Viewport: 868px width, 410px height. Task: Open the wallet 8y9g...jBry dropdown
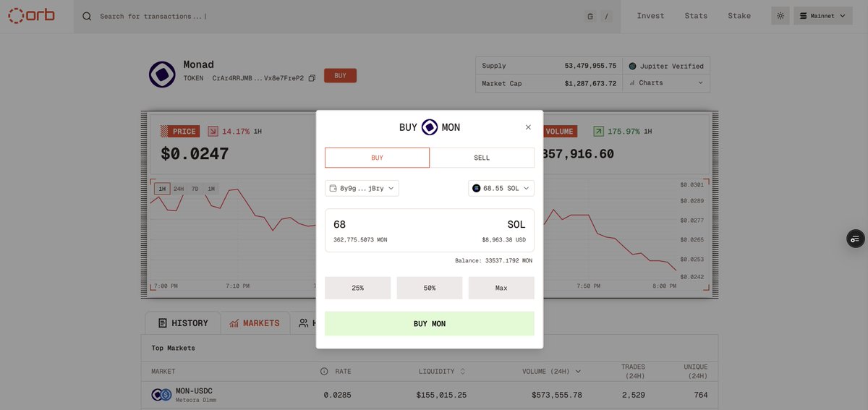[362, 188]
